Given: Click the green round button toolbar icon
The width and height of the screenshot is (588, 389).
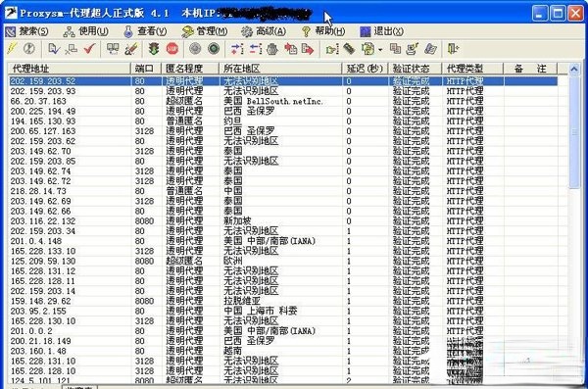Looking at the screenshot, I should click(x=214, y=49).
